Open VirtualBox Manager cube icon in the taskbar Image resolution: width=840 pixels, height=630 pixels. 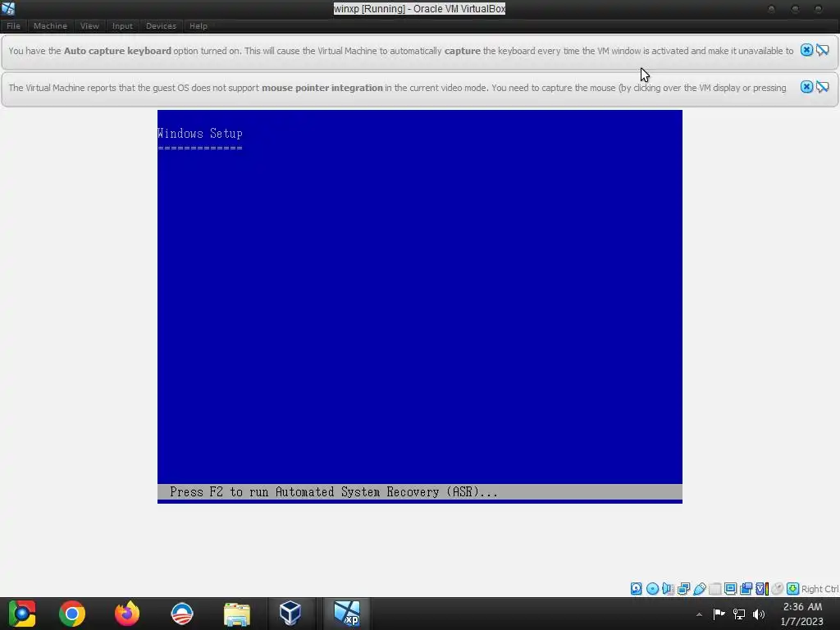coord(290,614)
